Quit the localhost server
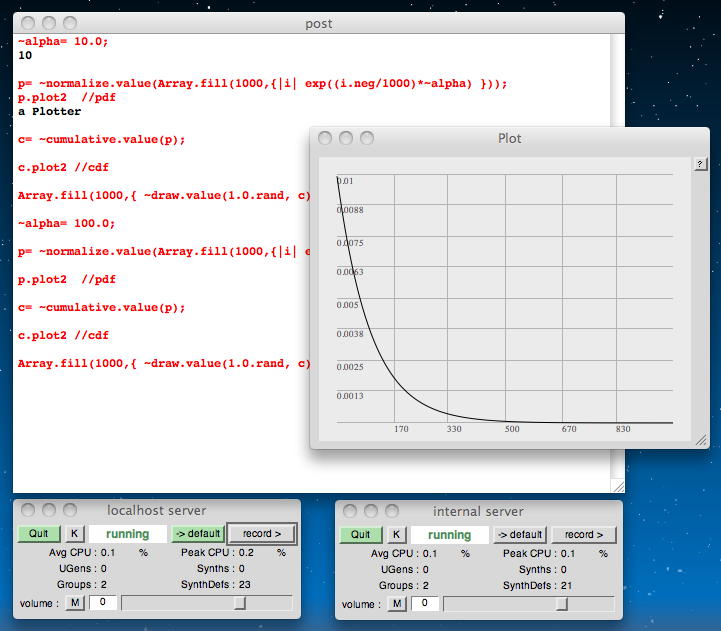 39,534
